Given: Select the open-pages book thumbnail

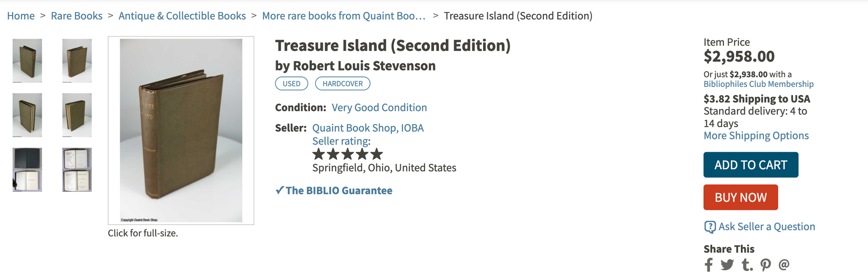Looking at the screenshot, I should pos(76,169).
